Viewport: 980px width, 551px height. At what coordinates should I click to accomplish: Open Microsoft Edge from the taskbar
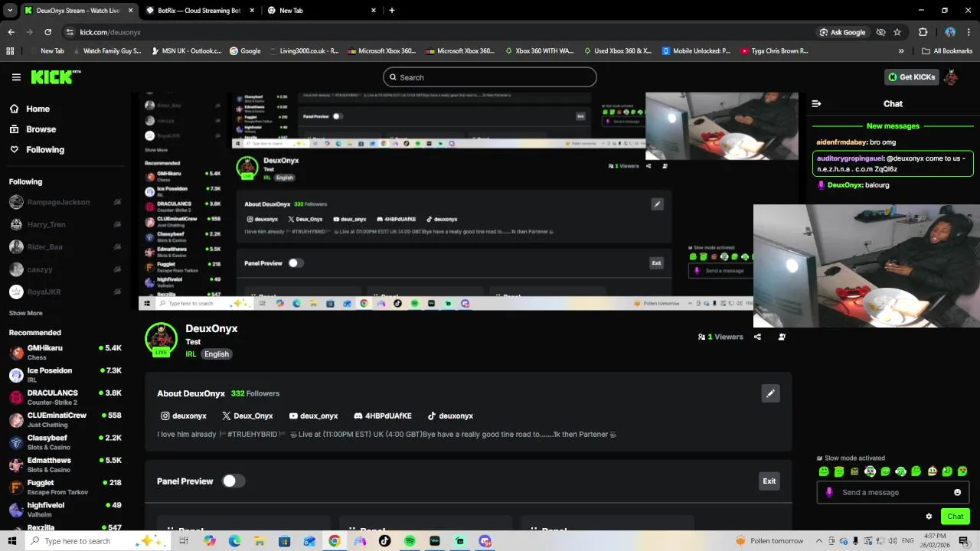[x=234, y=541]
